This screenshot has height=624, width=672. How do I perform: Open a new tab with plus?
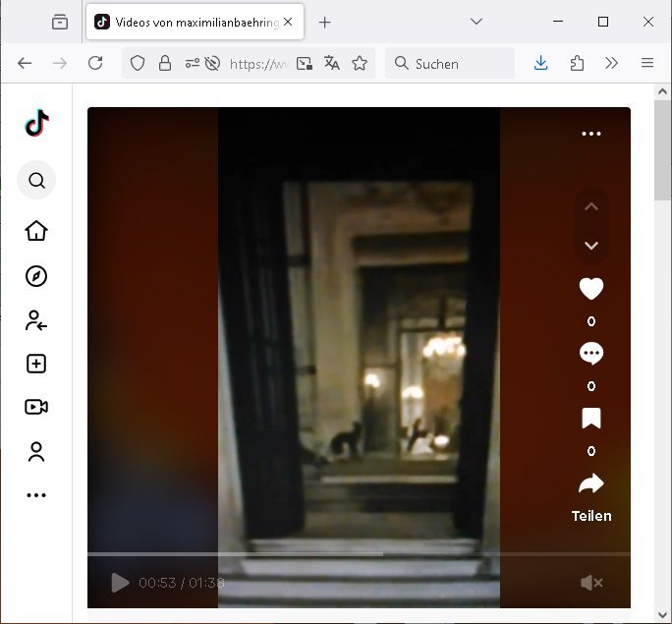coord(325,23)
